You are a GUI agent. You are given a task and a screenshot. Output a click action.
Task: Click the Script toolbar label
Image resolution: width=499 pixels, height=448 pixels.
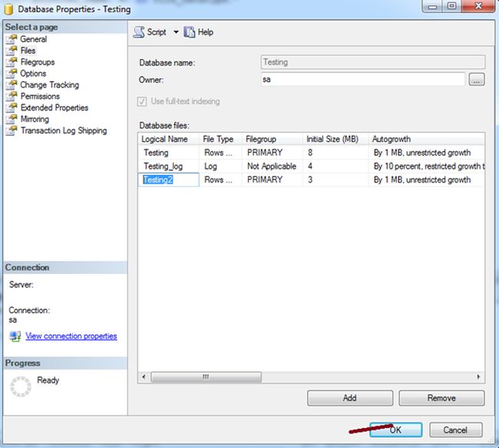[157, 32]
